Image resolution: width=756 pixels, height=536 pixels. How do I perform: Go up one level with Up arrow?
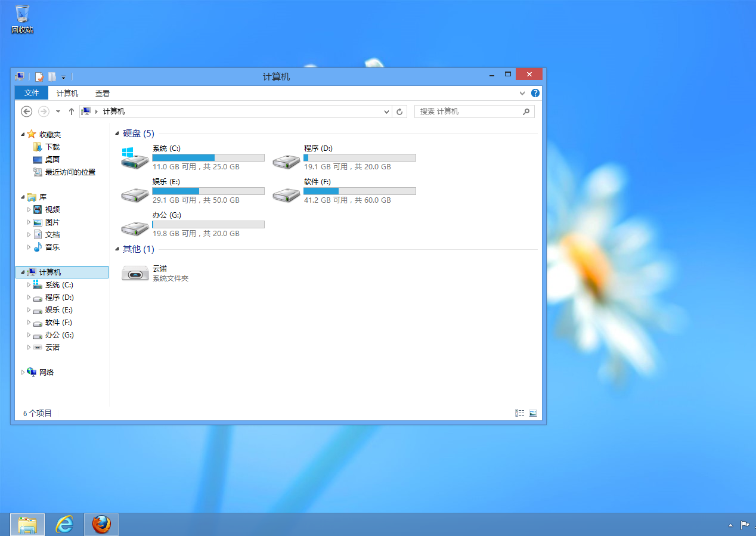[72, 111]
